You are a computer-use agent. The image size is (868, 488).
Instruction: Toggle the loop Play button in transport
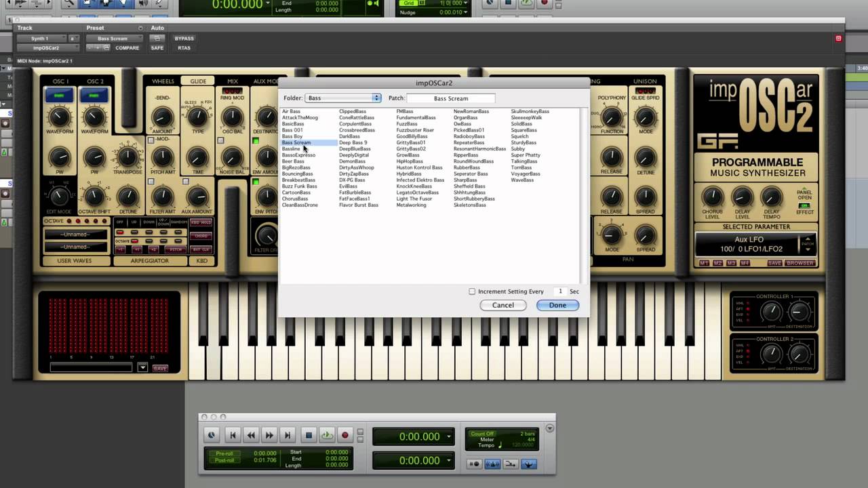(x=327, y=435)
